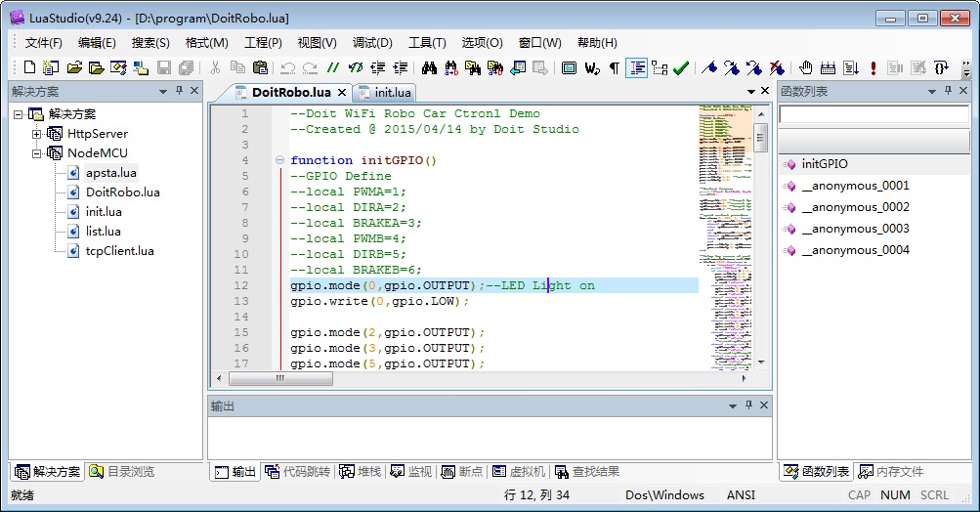This screenshot has width=980, height=512.
Task: Toggle the code folding tree icon
Action: pos(660,67)
